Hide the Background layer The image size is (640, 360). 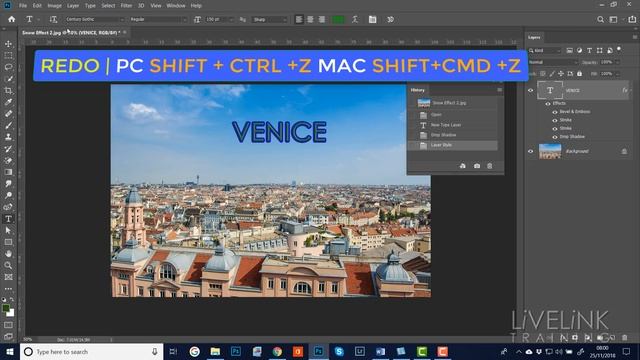531,151
